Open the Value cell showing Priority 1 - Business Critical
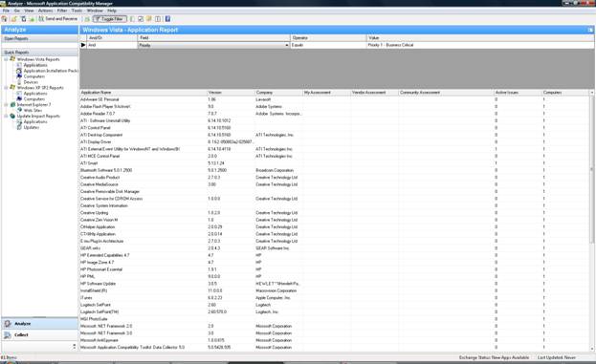This screenshot has width=596, height=364. point(480,45)
